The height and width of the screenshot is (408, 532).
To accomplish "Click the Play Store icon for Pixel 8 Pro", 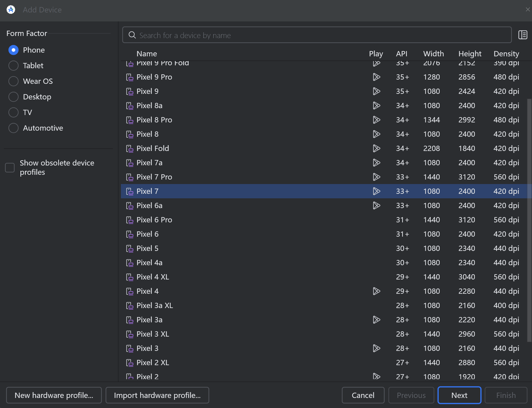I will [x=376, y=120].
